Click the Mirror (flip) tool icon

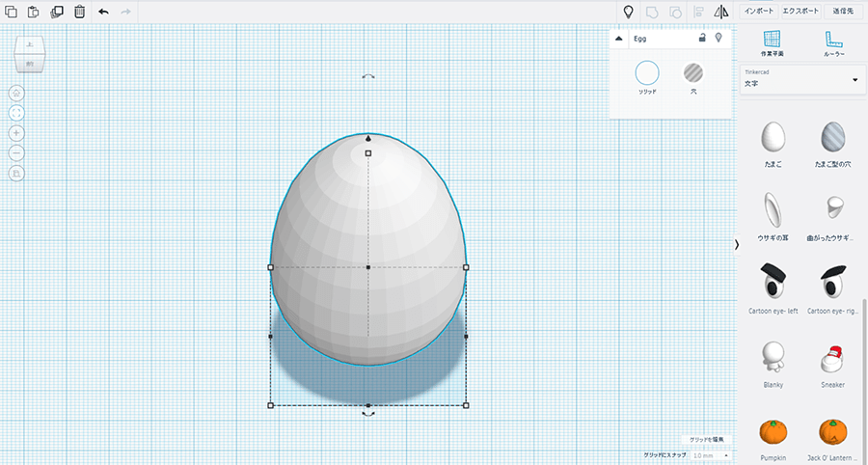(x=721, y=12)
